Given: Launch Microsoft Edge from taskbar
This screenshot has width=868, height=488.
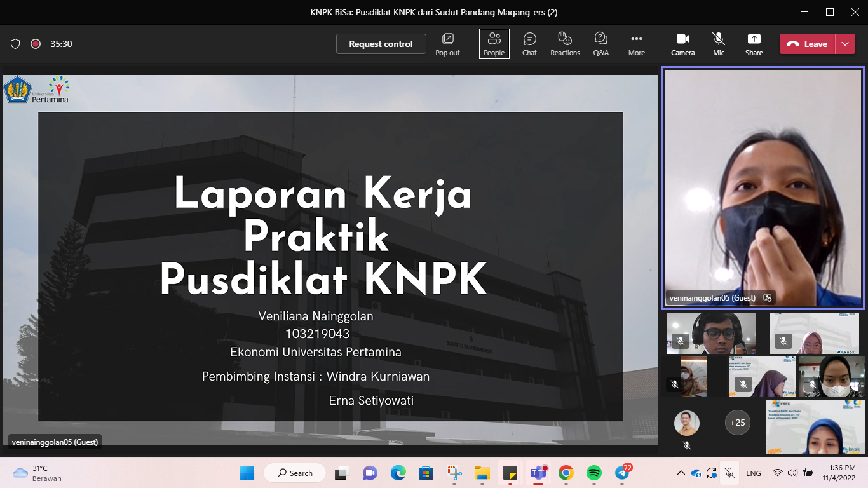Looking at the screenshot, I should 398,473.
